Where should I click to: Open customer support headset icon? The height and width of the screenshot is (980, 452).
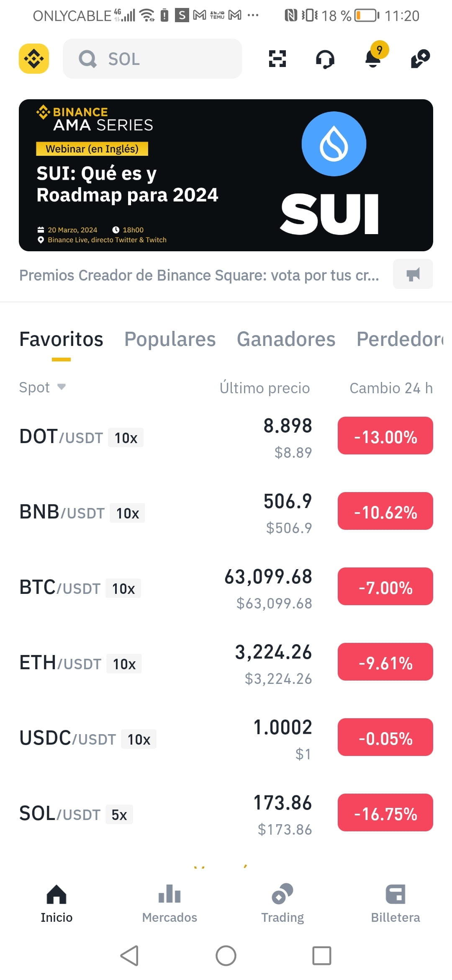[325, 59]
